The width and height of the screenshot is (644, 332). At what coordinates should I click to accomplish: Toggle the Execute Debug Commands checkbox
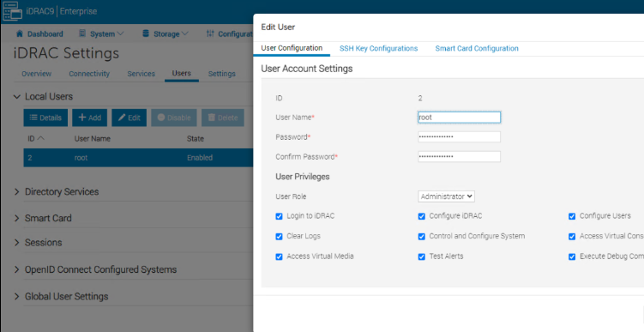coord(572,257)
